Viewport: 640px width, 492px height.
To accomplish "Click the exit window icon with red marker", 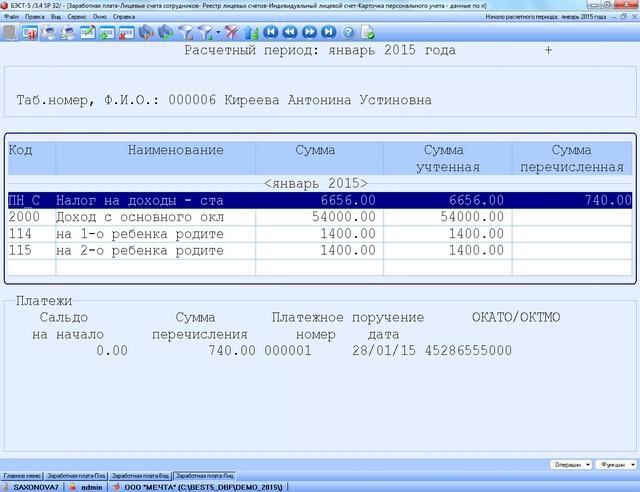I will pos(30,32).
